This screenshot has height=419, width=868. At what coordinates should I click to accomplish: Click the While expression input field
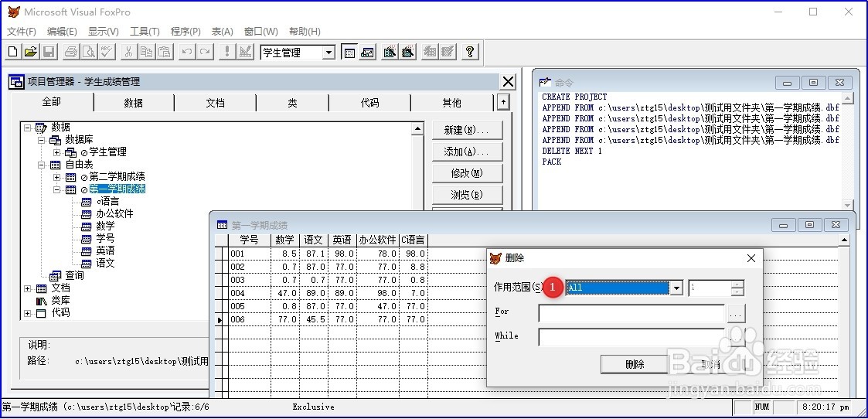631,337
